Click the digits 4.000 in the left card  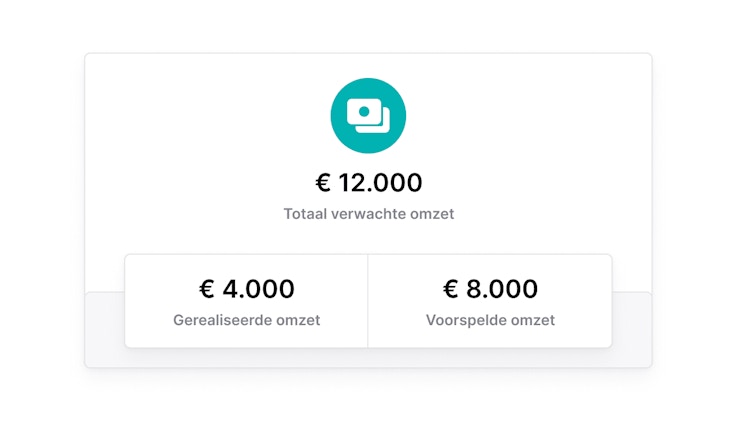click(258, 289)
